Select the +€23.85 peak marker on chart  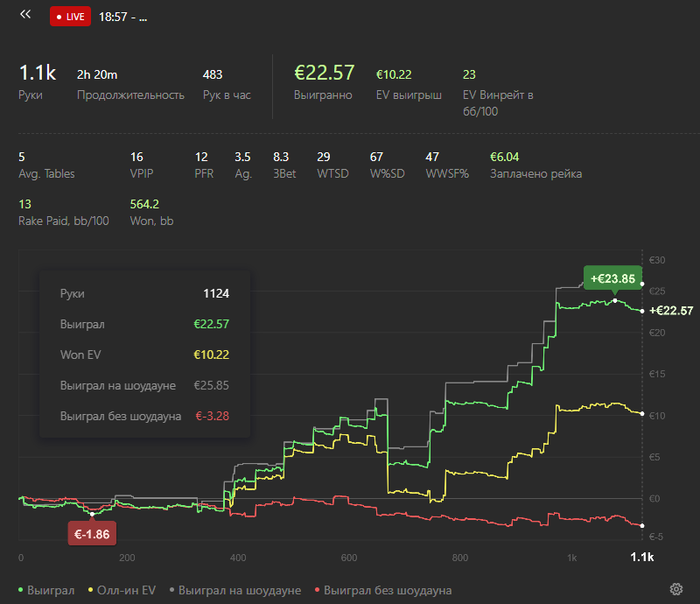click(612, 279)
